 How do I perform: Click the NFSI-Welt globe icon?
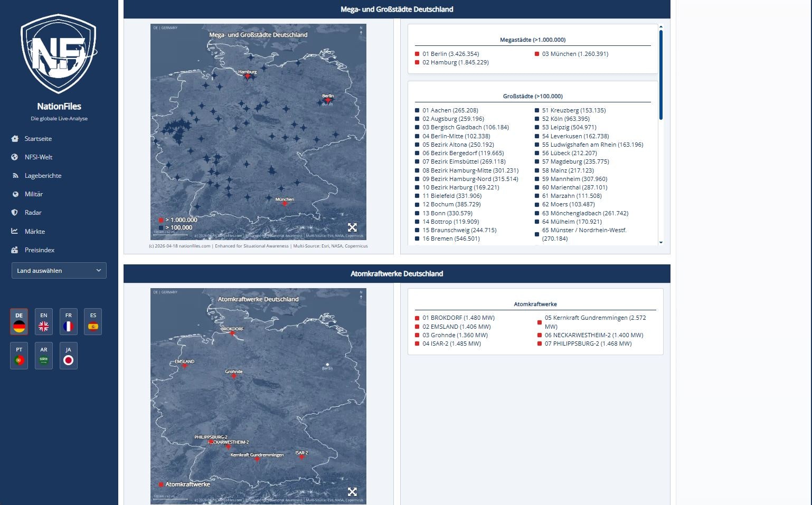(15, 157)
